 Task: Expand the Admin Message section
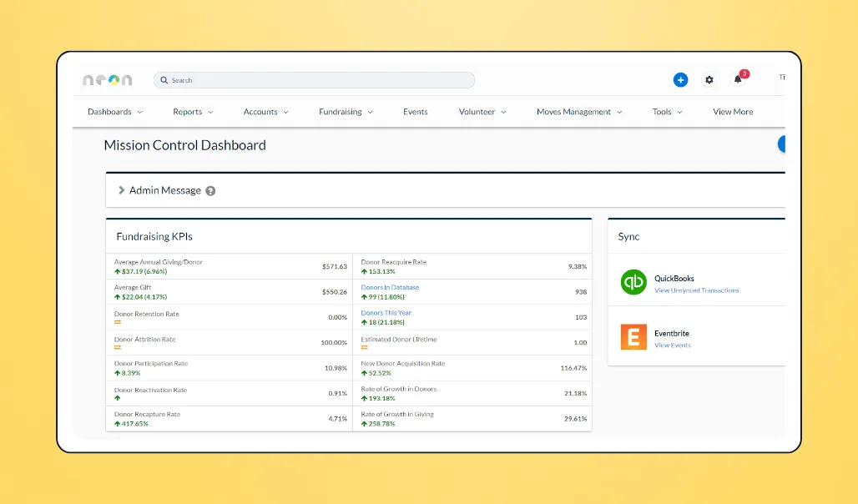coord(121,190)
